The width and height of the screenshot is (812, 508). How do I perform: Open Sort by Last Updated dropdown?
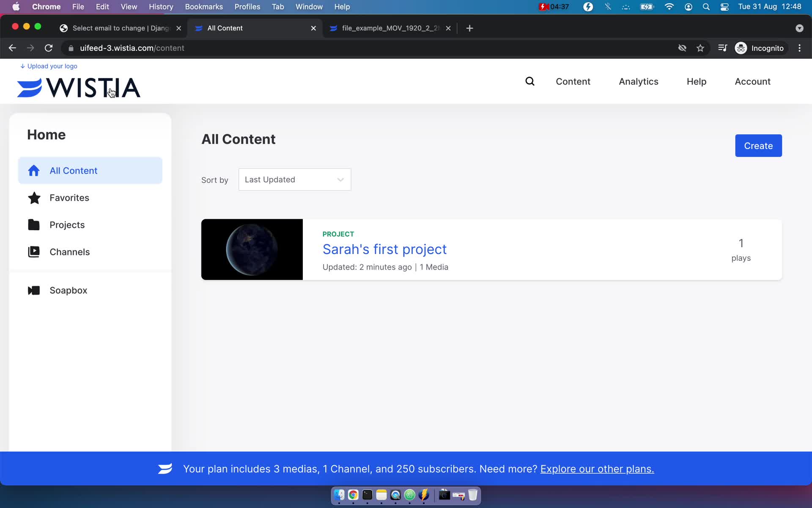click(x=294, y=179)
